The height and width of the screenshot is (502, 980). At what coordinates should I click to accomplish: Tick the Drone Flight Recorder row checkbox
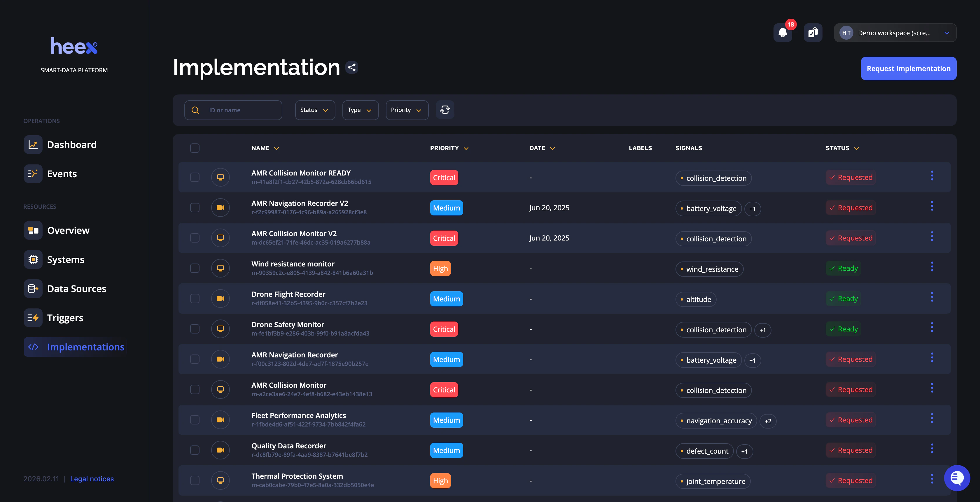tap(195, 299)
